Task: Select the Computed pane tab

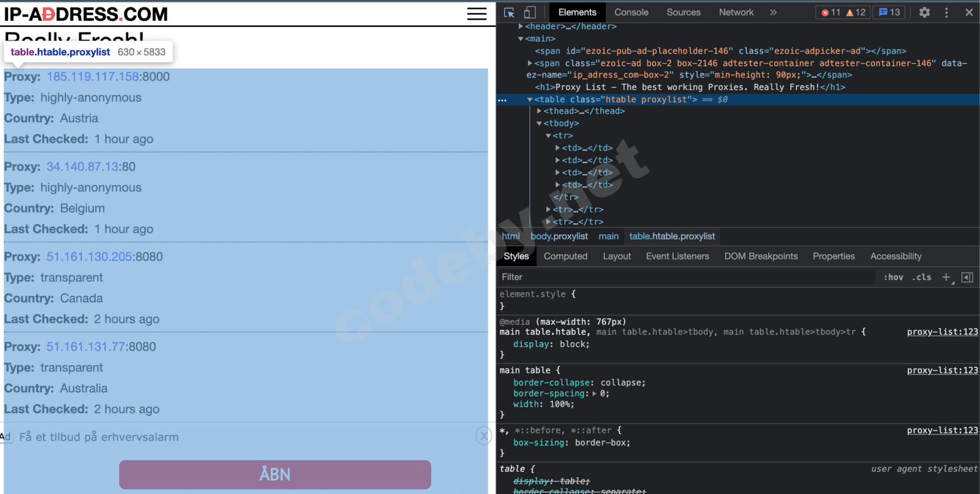Action: (565, 256)
